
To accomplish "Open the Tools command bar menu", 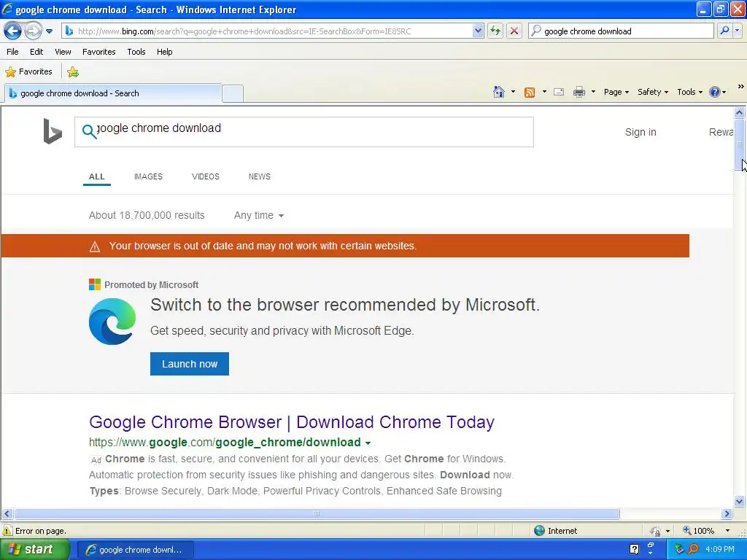I will click(x=690, y=92).
